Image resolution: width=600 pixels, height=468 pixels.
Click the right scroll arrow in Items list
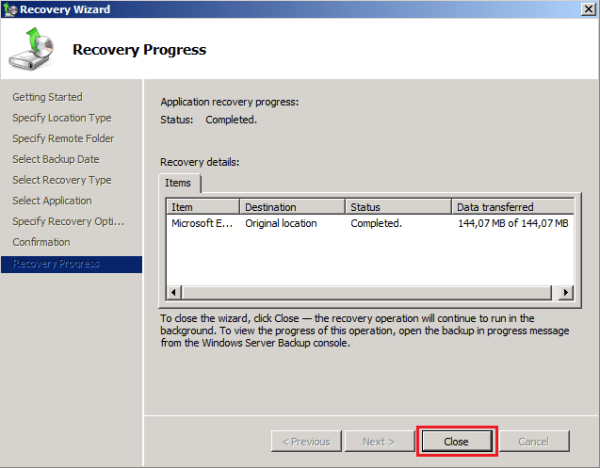pyautogui.click(x=566, y=292)
